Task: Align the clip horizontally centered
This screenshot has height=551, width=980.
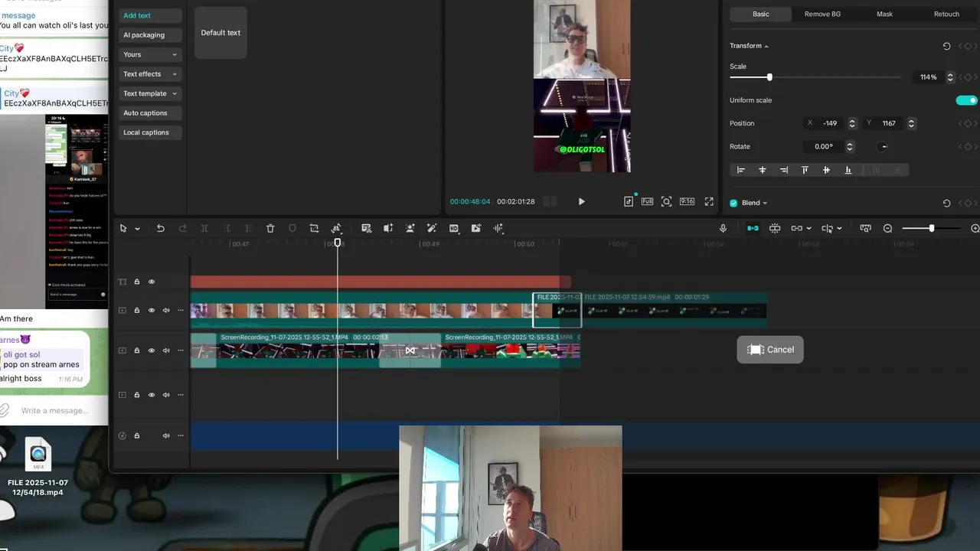Action: point(762,170)
